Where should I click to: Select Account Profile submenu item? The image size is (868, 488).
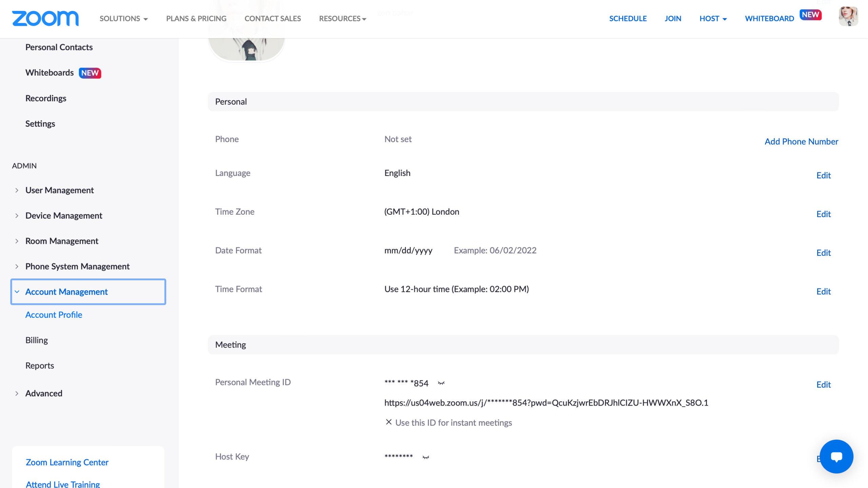click(54, 315)
